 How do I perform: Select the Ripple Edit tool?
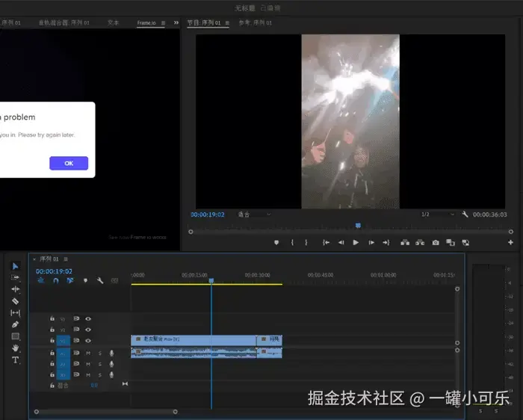click(16, 289)
